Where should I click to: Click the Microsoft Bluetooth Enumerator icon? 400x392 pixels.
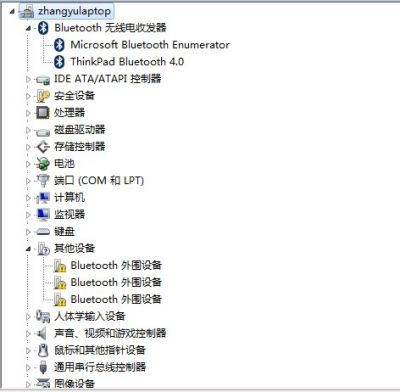click(59, 45)
